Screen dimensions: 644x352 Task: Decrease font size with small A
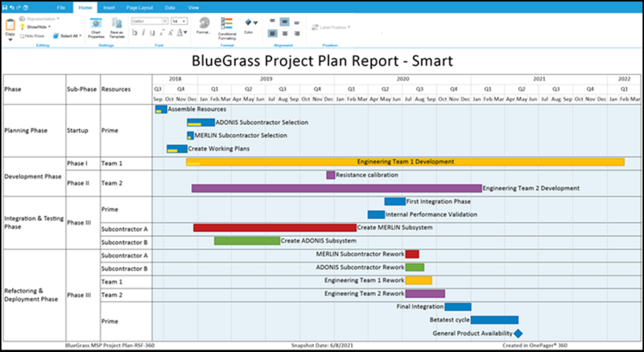[x=162, y=32]
